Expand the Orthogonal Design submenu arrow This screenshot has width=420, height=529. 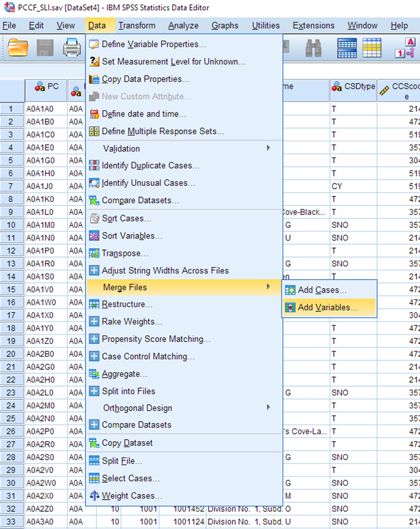pyautogui.click(x=269, y=407)
